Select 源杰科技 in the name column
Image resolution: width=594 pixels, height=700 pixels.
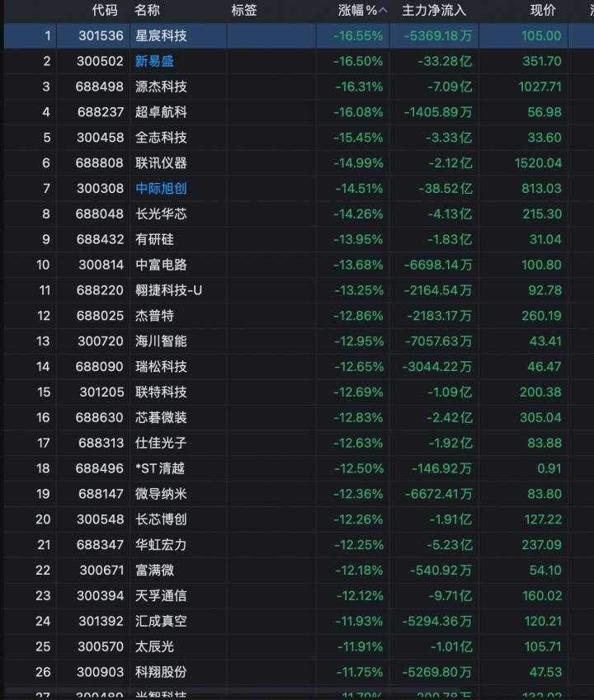click(161, 87)
